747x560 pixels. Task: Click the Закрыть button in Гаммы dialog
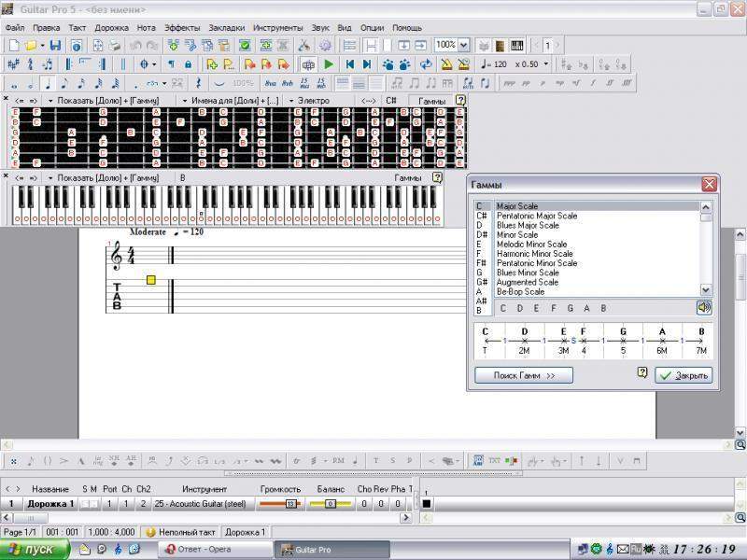pos(684,375)
